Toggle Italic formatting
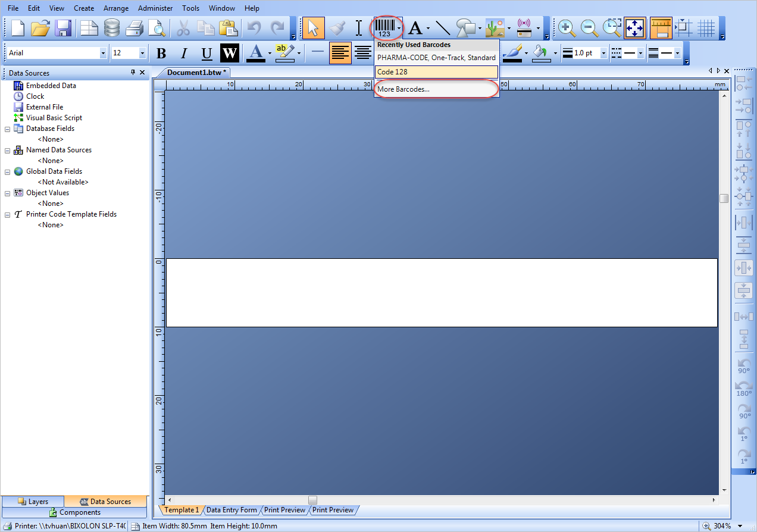757x532 pixels. point(184,53)
